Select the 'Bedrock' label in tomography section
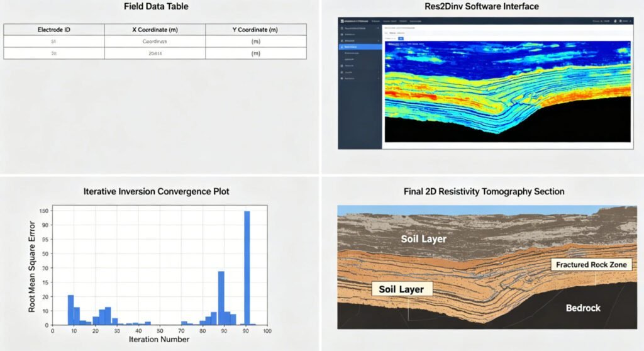 [583, 308]
